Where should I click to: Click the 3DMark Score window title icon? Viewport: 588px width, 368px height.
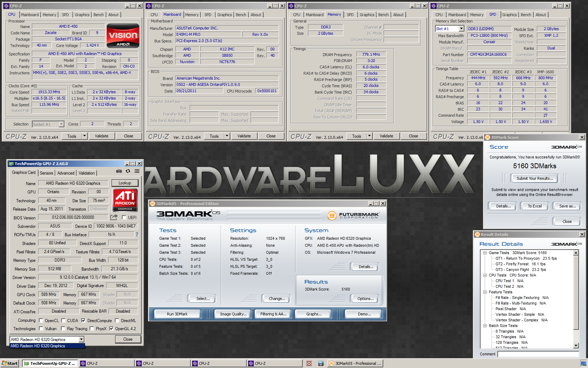click(488, 137)
